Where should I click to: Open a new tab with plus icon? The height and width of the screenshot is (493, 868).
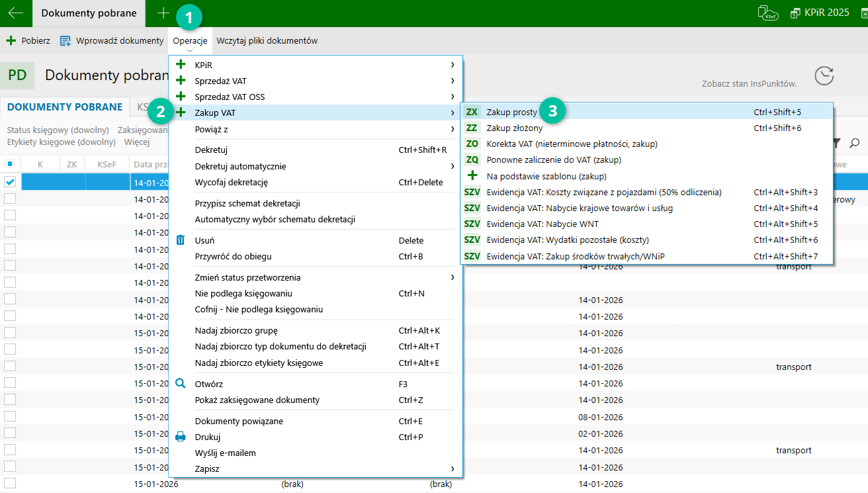(x=163, y=13)
